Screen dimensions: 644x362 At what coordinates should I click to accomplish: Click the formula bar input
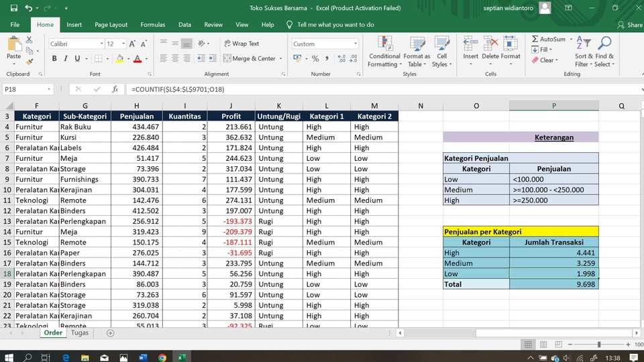tap(382, 89)
